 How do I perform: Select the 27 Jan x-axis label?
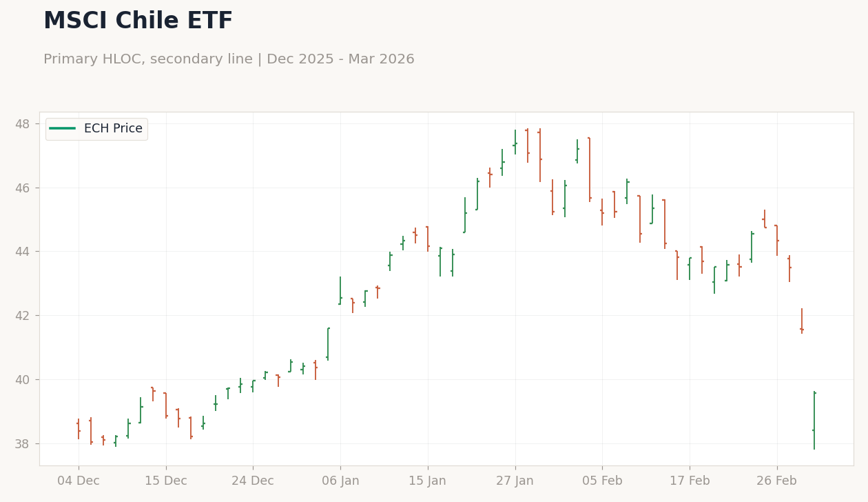click(515, 481)
